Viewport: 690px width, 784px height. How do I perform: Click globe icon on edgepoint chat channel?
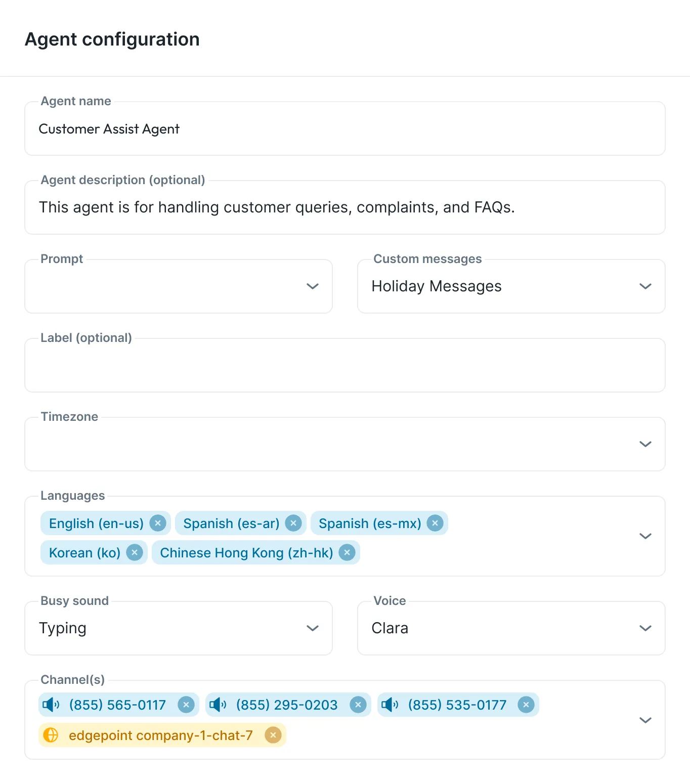click(x=51, y=735)
